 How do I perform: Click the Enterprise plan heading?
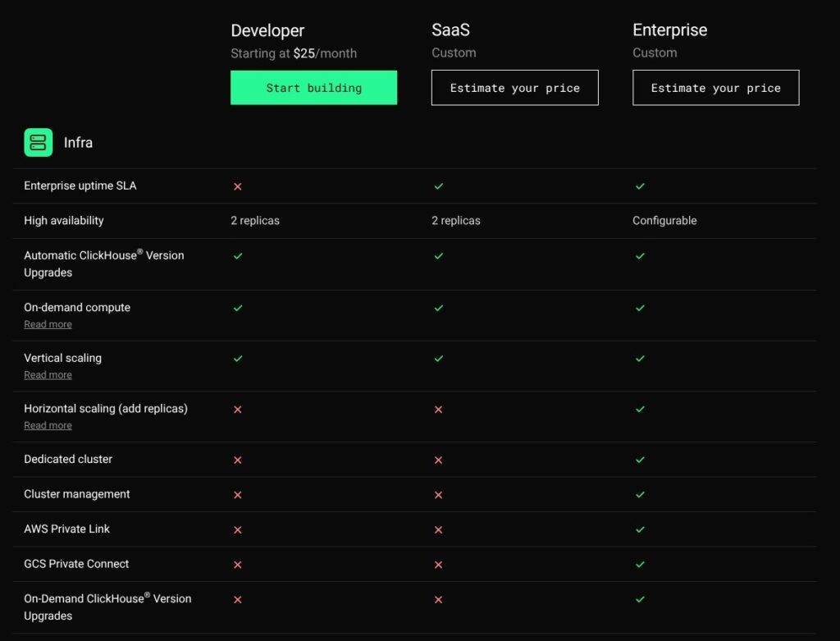point(669,30)
